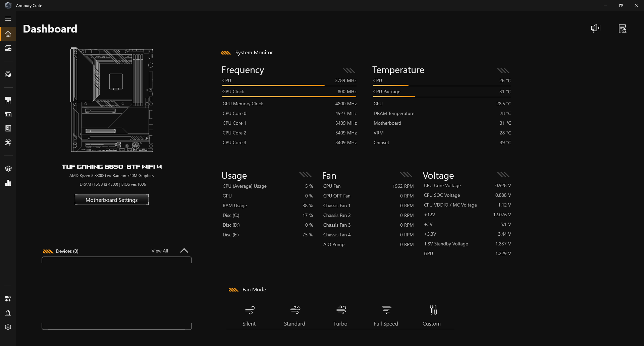Image resolution: width=644 pixels, height=346 pixels.
Task: Select CPU Core 0 frequency row
Action: pyautogui.click(x=289, y=113)
